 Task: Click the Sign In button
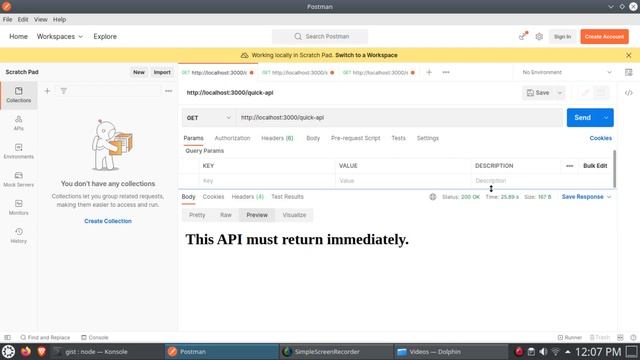pos(562,36)
